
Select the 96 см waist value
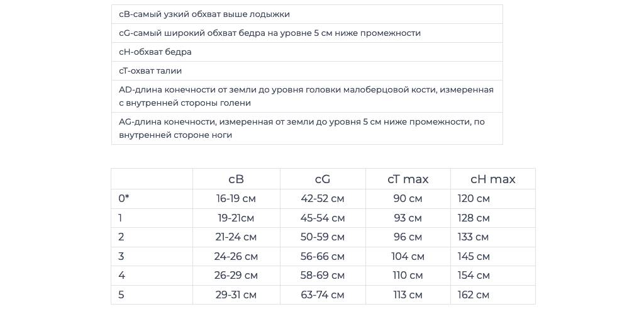408,237
